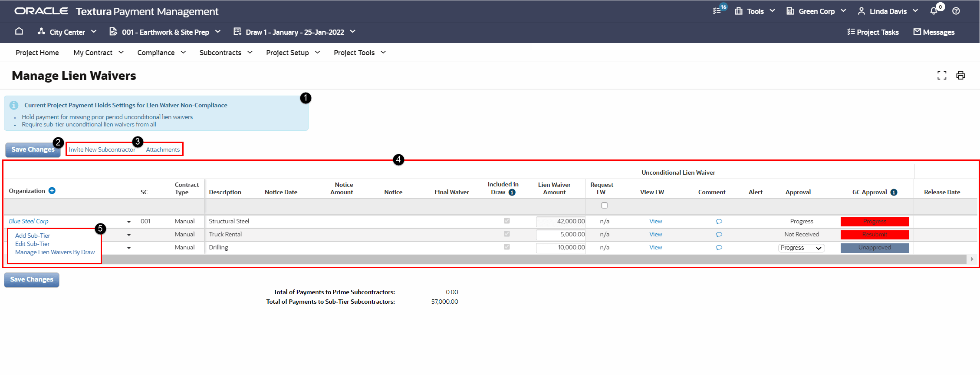Open the action arrow on Drilling row
The width and height of the screenshot is (980, 375).
pyautogui.click(x=129, y=248)
